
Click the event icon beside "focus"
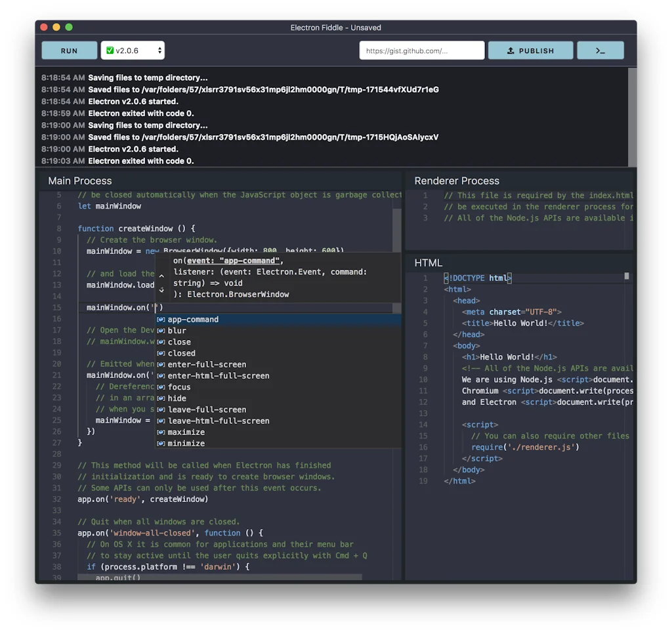pos(161,387)
